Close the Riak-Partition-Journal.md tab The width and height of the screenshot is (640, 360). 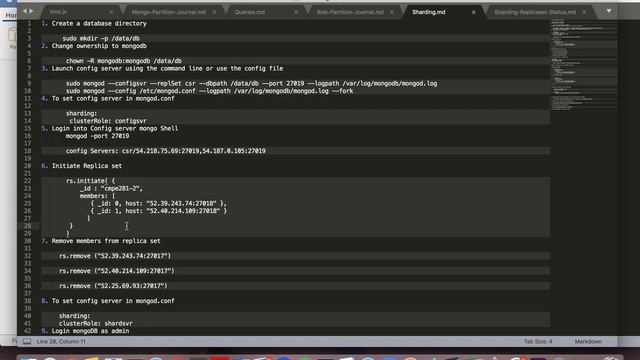point(392,12)
